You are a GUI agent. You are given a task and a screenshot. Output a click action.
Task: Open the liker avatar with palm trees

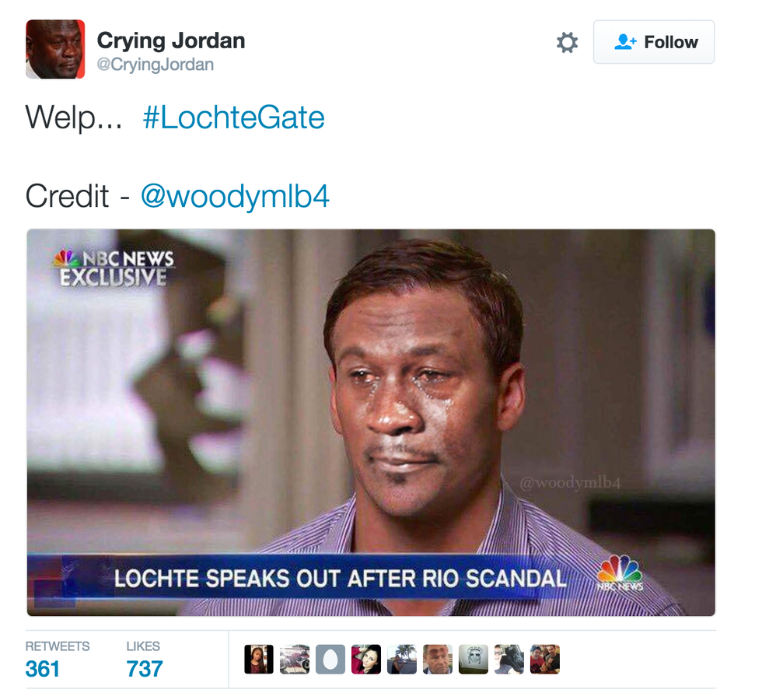(x=402, y=660)
